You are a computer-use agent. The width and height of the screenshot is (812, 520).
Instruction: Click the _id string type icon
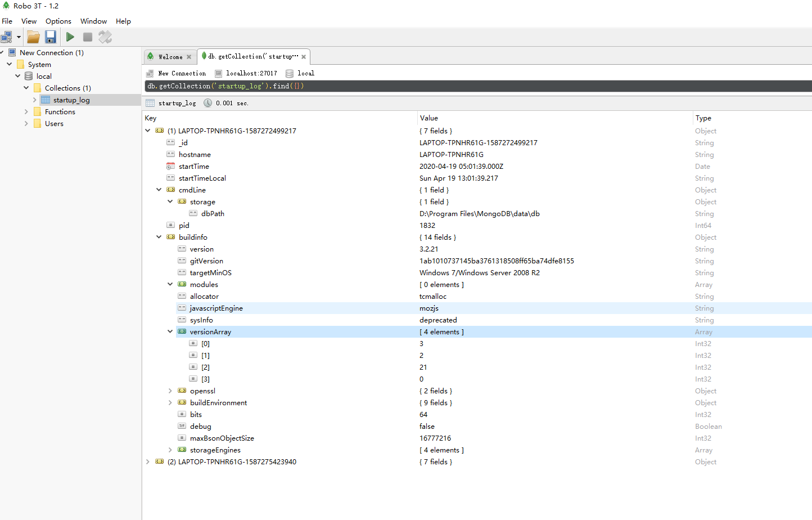tap(170, 142)
